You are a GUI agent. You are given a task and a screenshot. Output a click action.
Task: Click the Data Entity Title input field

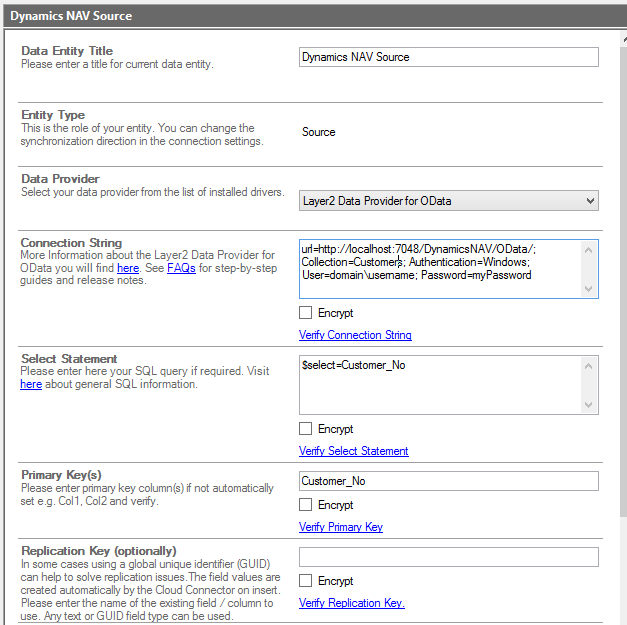[448, 57]
